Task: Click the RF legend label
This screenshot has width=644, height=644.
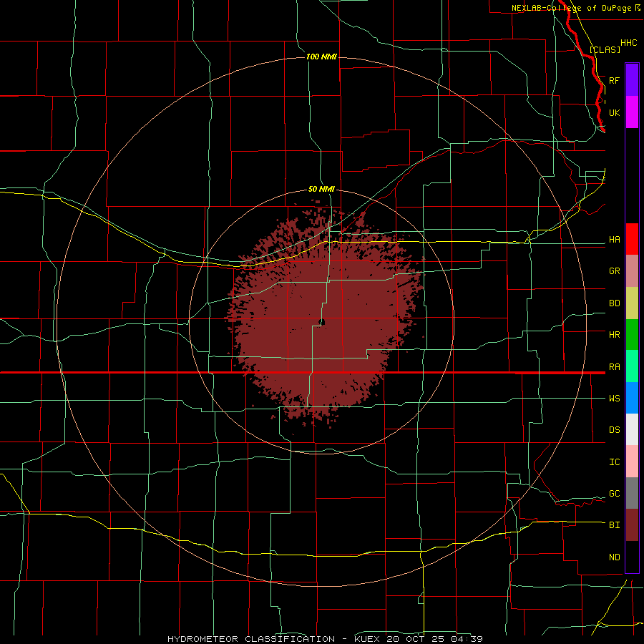Action: (615, 81)
